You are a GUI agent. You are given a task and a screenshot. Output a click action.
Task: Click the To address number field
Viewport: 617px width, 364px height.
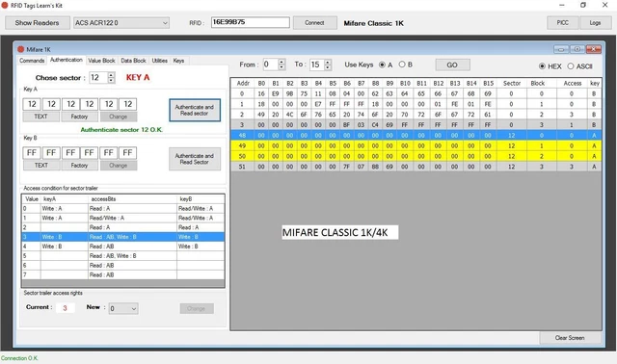316,65
